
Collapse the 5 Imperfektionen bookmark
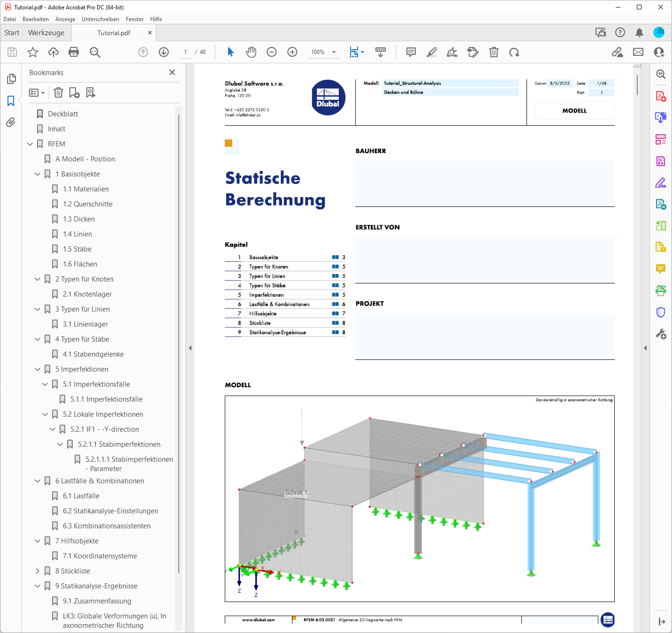coord(38,369)
